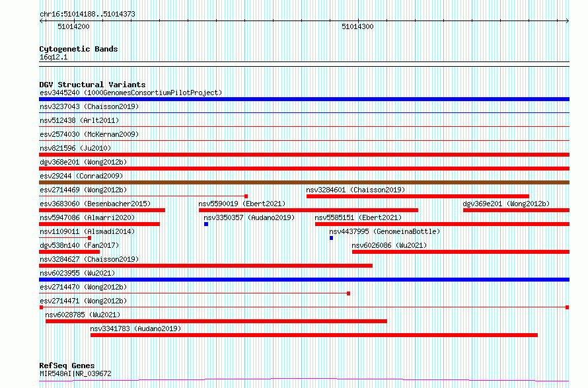Select the dgv538n140 (Fan2017) label

(x=79, y=245)
